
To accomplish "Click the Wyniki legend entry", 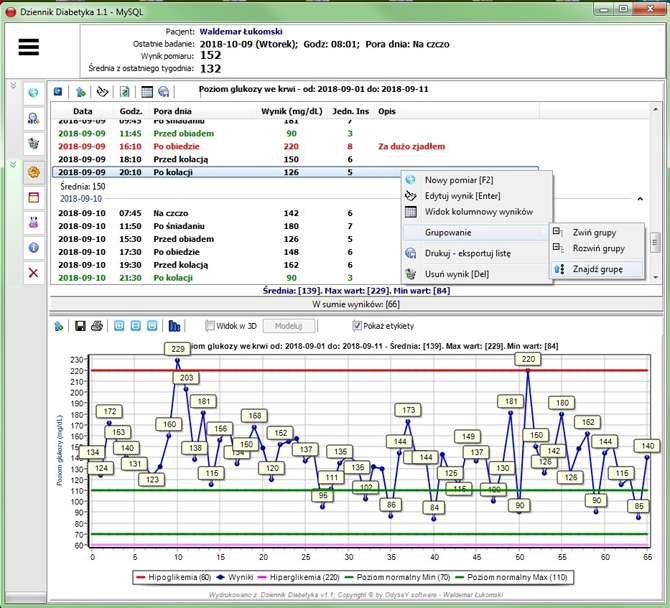I will click(x=235, y=577).
